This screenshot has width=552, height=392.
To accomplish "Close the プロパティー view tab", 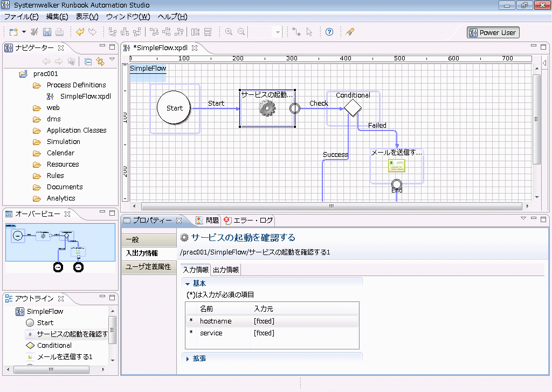I will (179, 221).
